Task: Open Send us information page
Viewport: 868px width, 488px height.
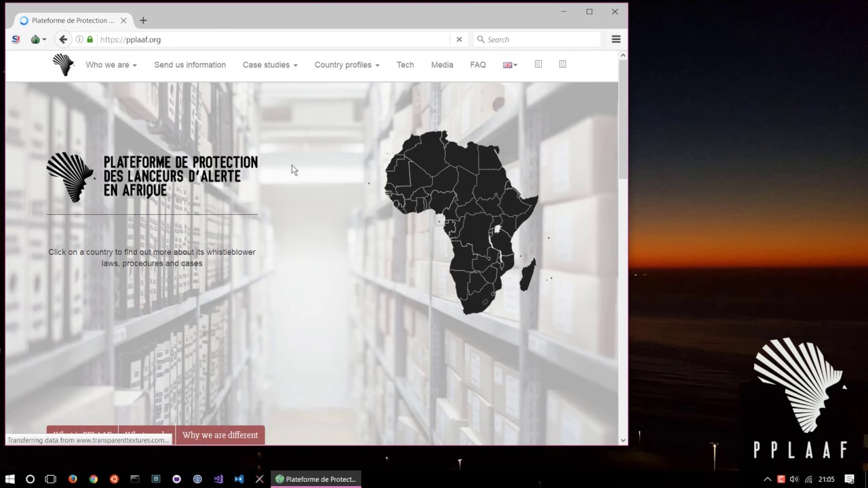Action: point(190,65)
